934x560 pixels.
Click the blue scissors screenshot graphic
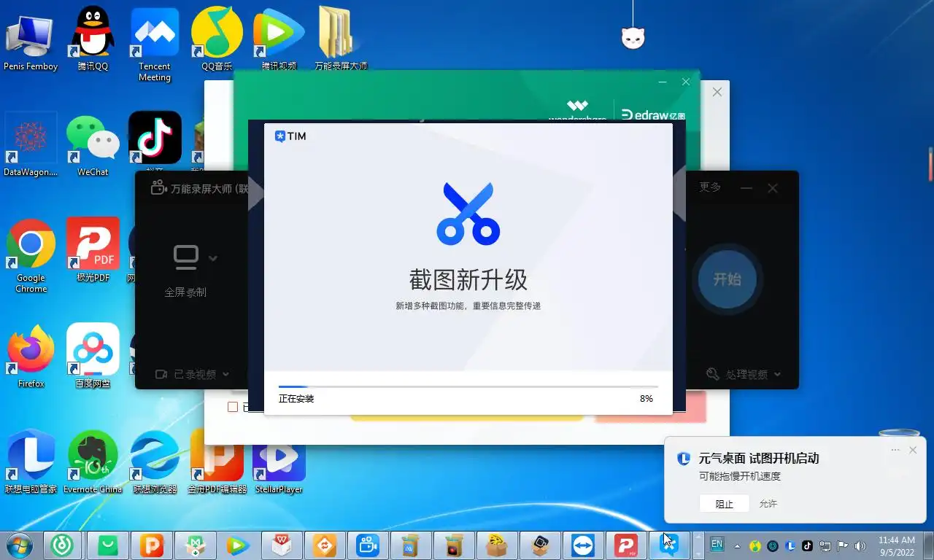coord(468,213)
